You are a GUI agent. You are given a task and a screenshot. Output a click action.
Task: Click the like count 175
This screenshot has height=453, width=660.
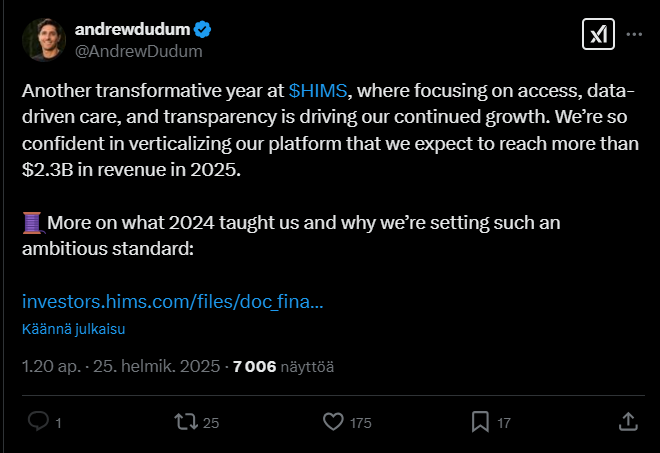(361, 423)
